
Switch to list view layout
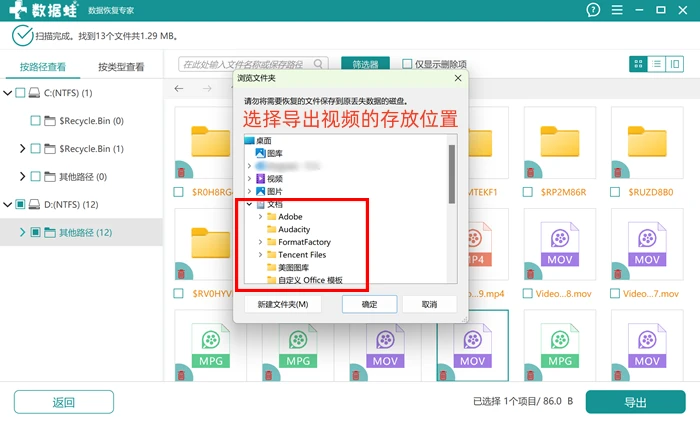(656, 64)
